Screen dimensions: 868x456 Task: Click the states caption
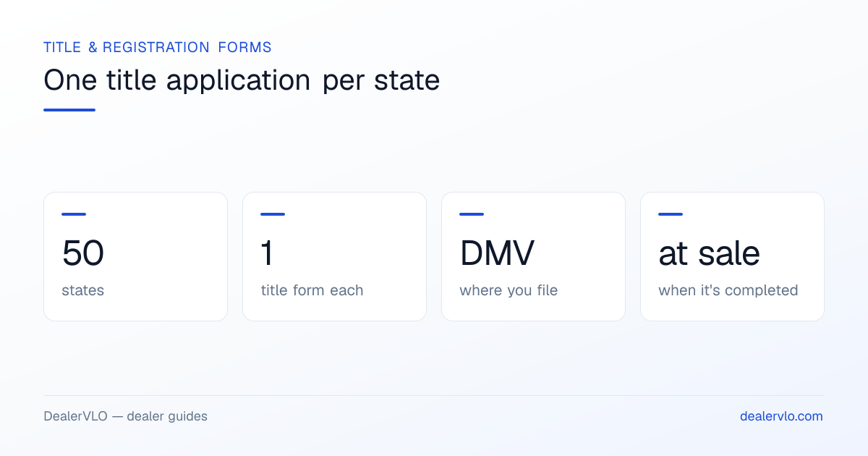click(x=82, y=290)
